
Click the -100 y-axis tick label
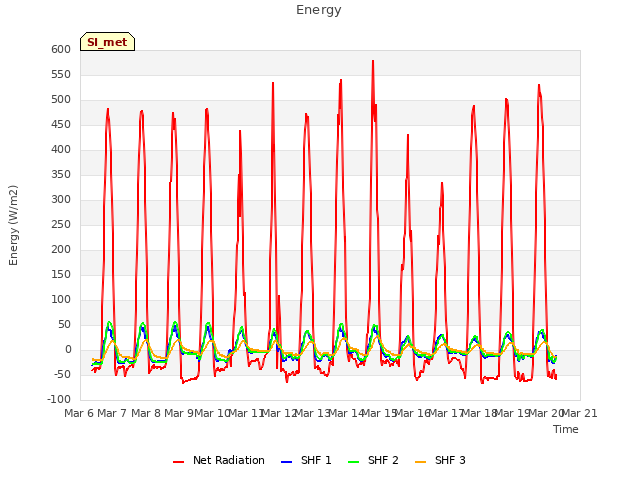[x=59, y=400]
